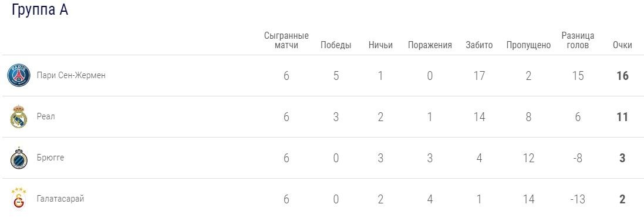Viewport: 644px width, 221px height.
Task: Click the Разница голов column header
Action: (x=578, y=41)
